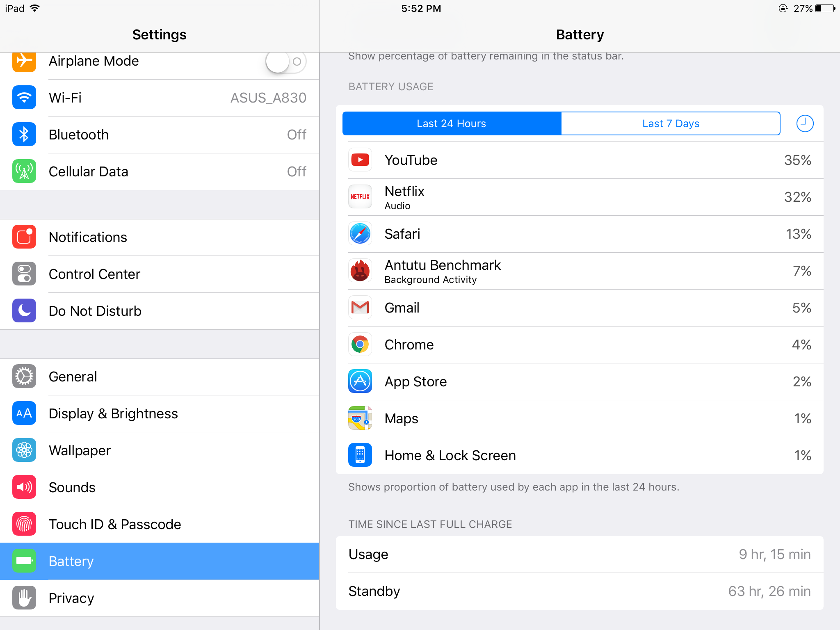Tap the Netflix app icon in battery usage
The width and height of the screenshot is (840, 630).
360,197
